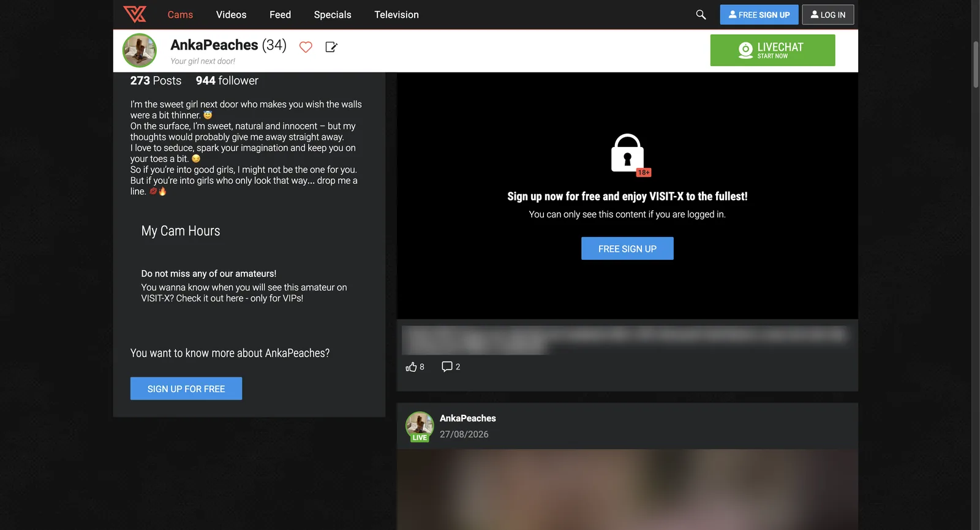This screenshot has height=530, width=980.
Task: Click the FREE SIGN UP button under the lock
Action: coord(627,249)
